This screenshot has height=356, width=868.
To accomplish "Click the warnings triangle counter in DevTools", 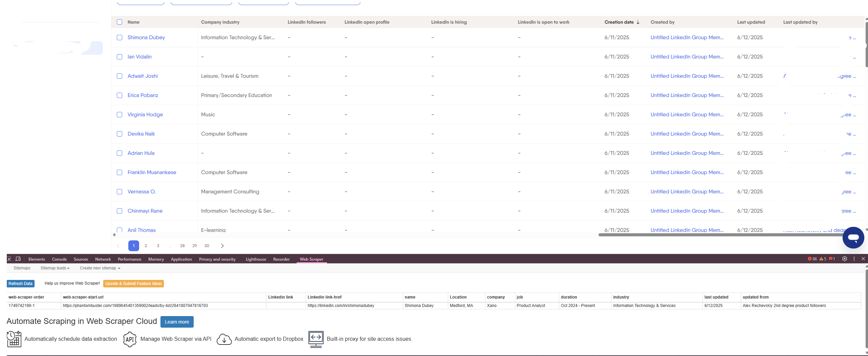I will coord(823,259).
